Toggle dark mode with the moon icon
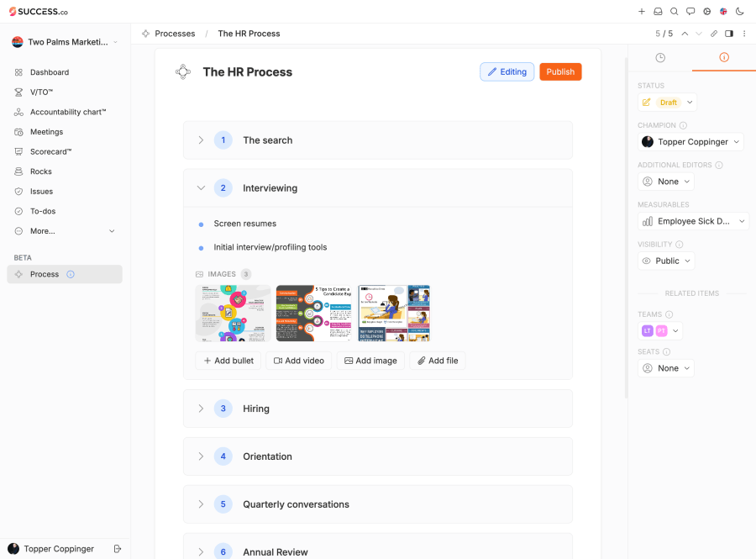 pos(739,12)
